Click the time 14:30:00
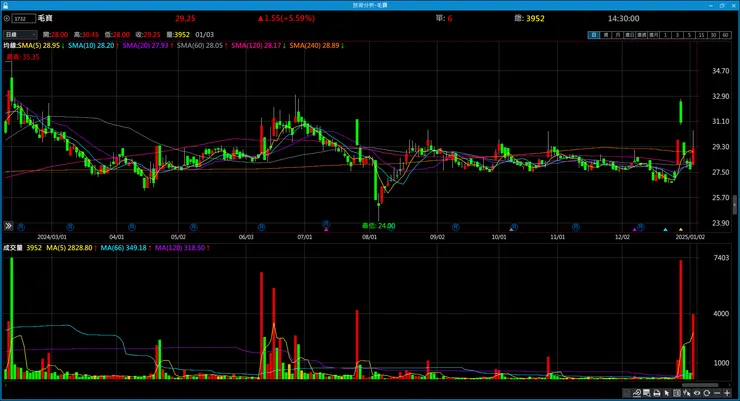740x401 pixels. coord(623,18)
